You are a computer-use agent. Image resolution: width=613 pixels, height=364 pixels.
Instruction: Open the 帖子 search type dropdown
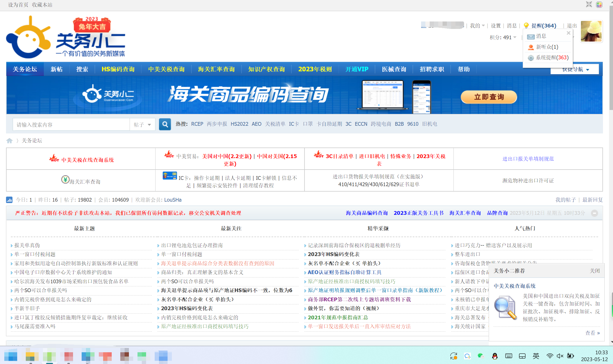[142, 125]
